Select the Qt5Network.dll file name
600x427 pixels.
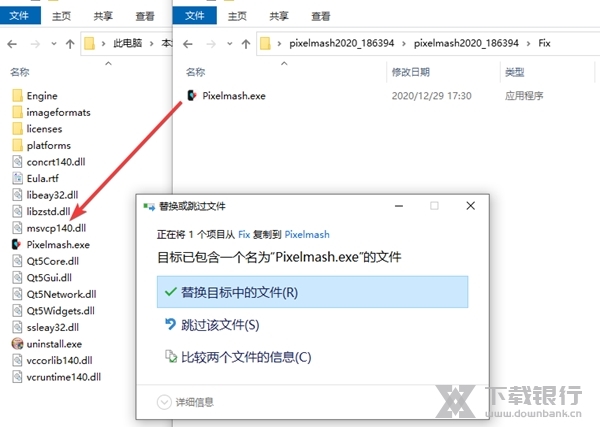pos(61,294)
